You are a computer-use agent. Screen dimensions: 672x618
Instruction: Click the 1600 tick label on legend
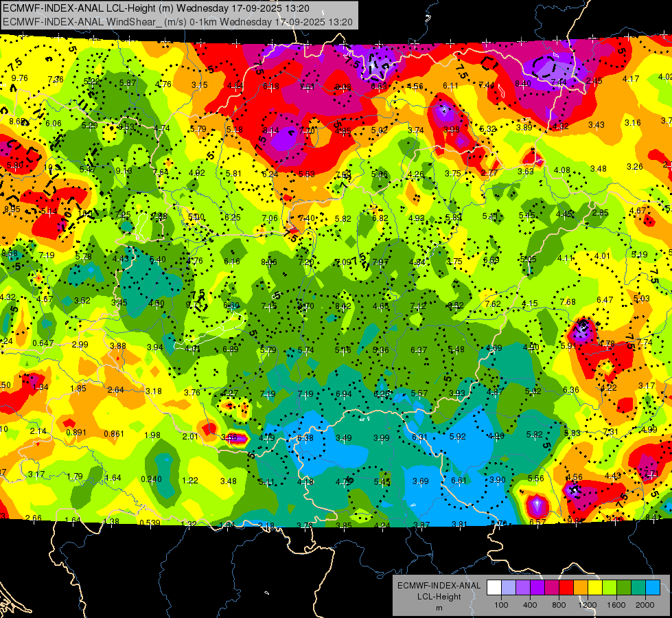coord(616,605)
